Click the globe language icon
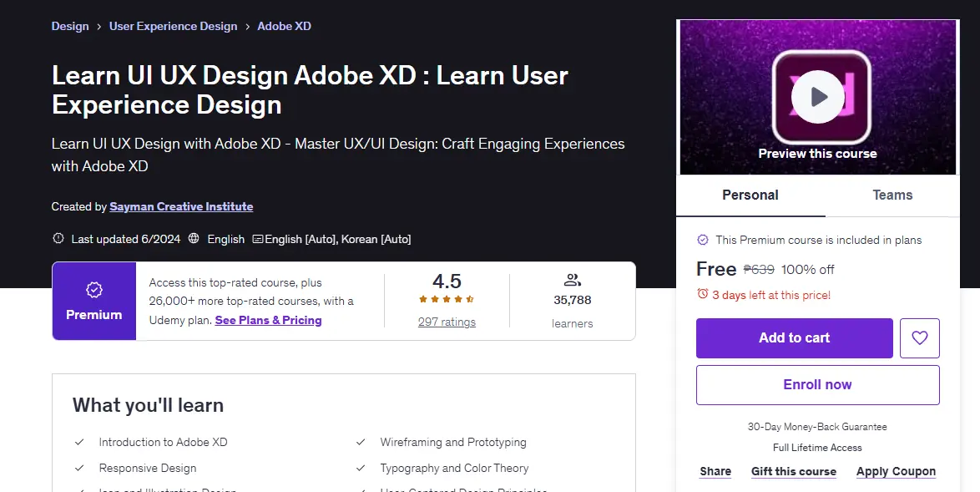This screenshot has height=492, width=980. point(194,238)
